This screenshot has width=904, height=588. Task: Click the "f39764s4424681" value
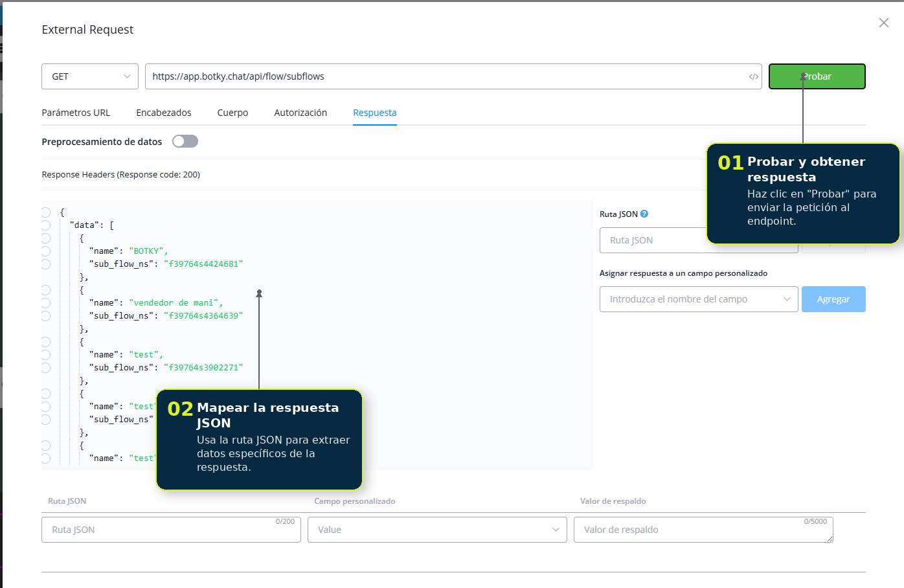203,264
